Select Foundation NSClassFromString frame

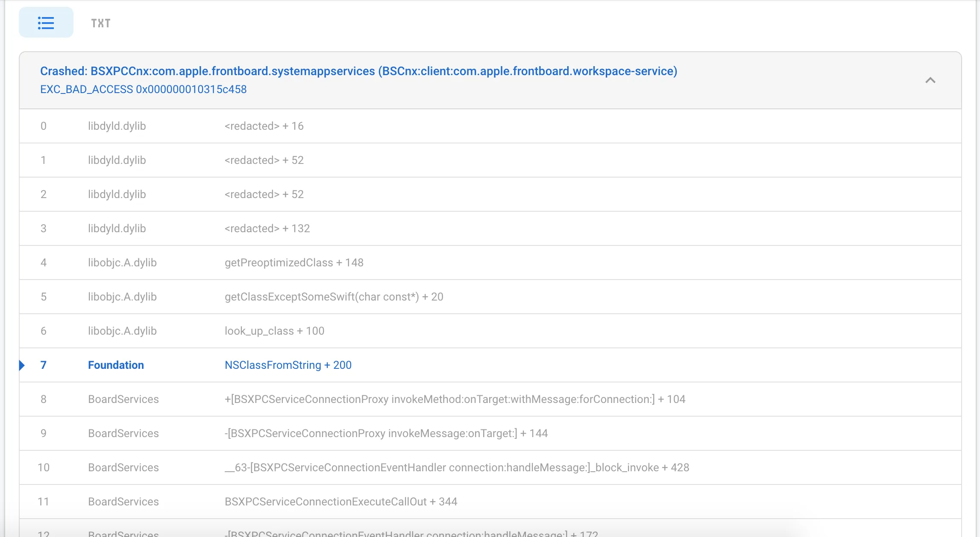[288, 365]
